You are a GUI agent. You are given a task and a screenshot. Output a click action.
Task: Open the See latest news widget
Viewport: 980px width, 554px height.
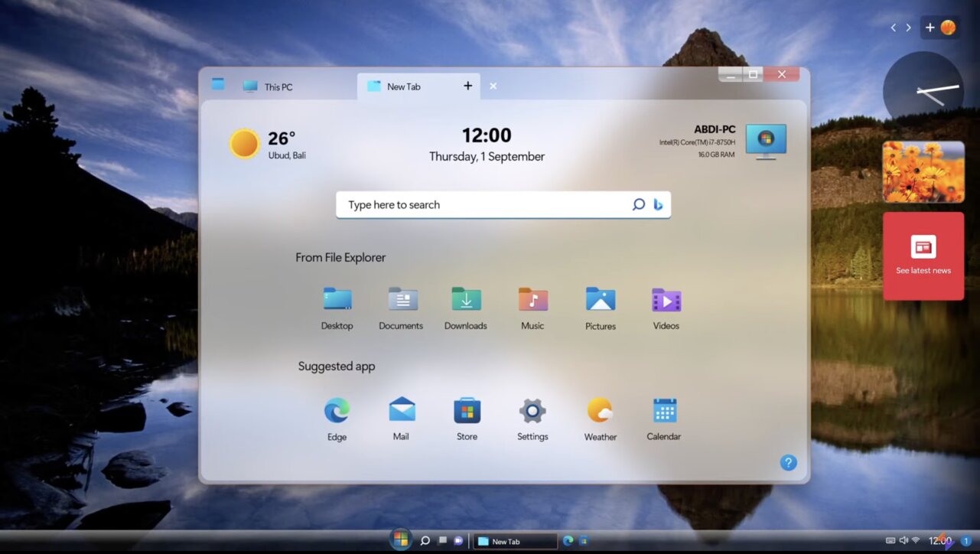click(923, 256)
